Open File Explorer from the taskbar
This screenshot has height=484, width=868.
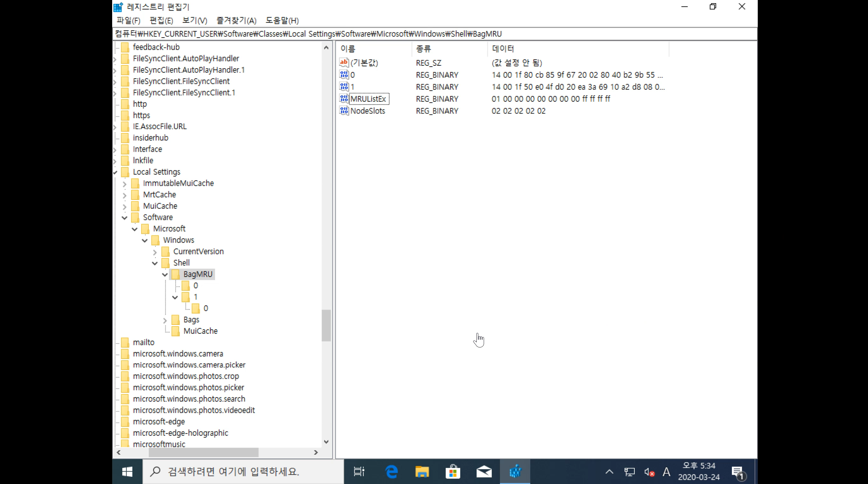click(x=422, y=471)
